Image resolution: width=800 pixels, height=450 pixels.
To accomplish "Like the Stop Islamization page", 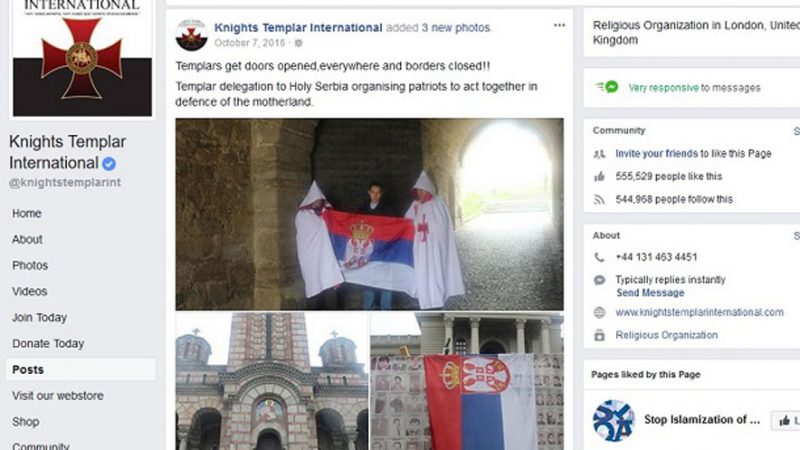I will (x=786, y=420).
